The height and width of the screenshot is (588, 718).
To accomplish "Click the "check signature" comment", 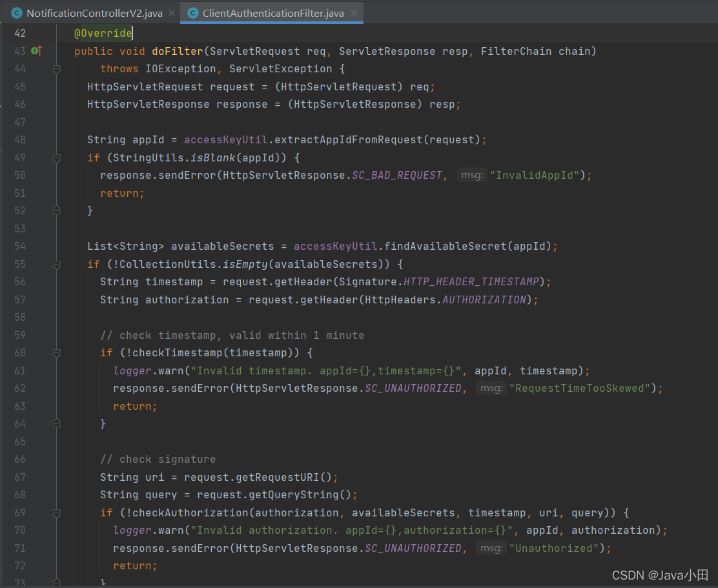I will point(158,460).
